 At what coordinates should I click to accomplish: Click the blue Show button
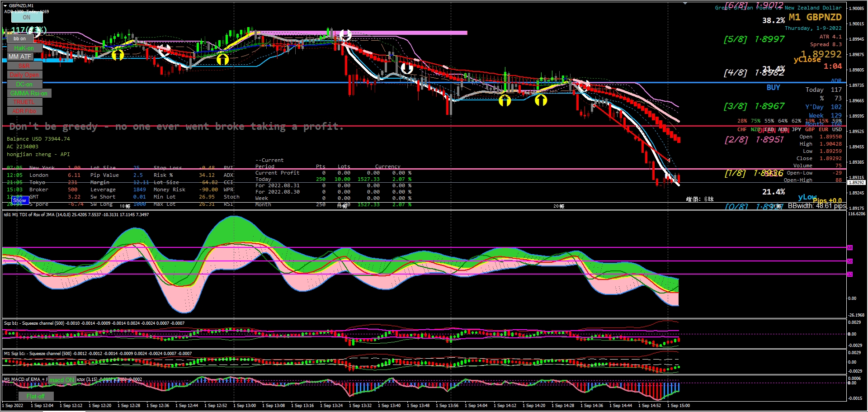tap(19, 200)
